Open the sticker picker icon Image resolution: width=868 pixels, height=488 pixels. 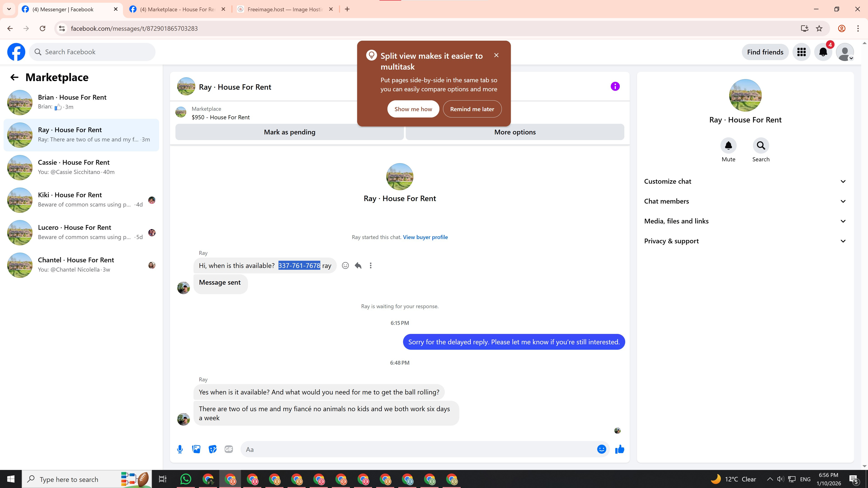pyautogui.click(x=212, y=449)
